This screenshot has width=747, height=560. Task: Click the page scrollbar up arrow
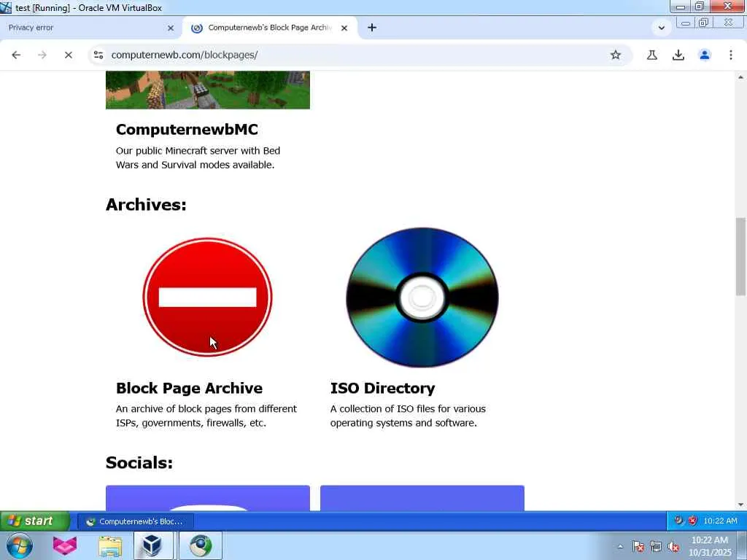(740, 77)
